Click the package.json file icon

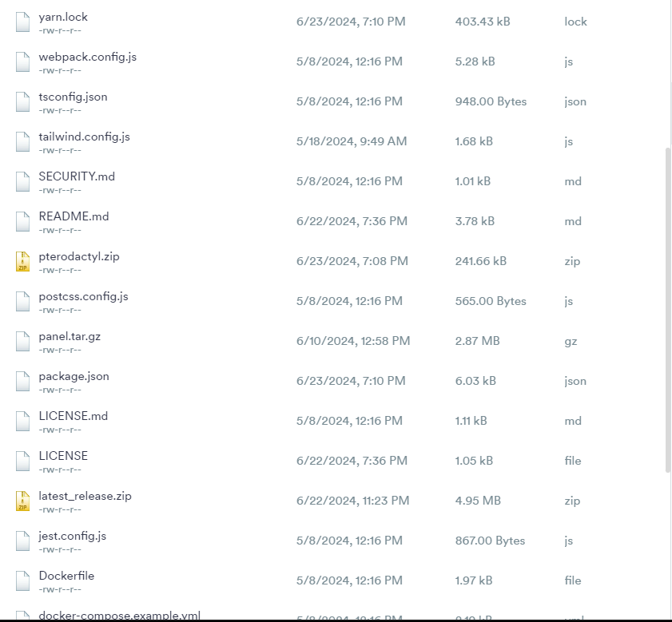click(22, 381)
